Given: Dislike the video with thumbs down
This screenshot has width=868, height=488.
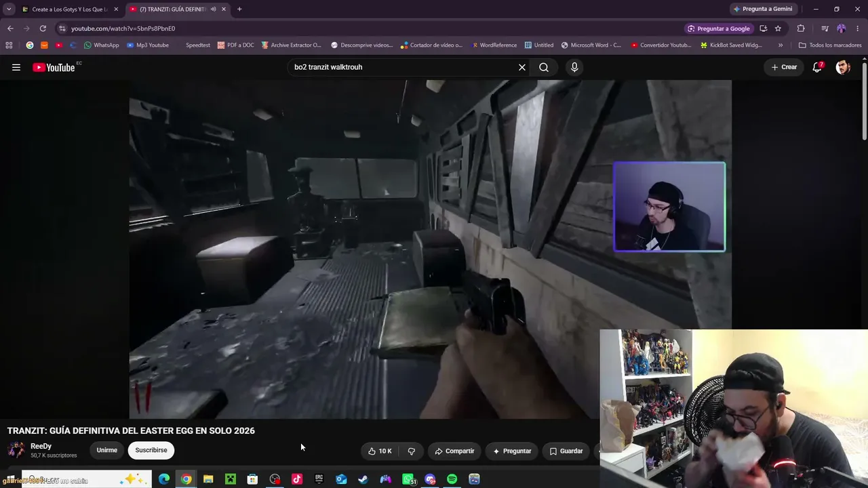Looking at the screenshot, I should (x=411, y=451).
